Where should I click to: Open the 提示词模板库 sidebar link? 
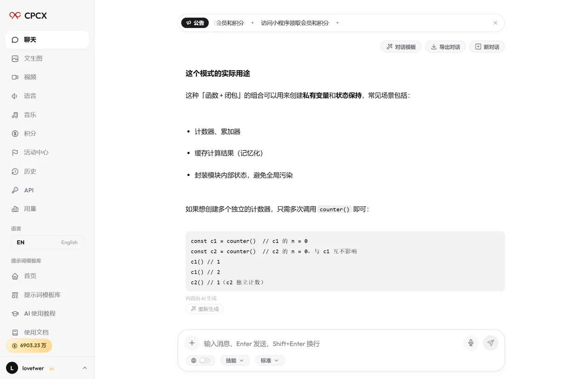pos(47,295)
